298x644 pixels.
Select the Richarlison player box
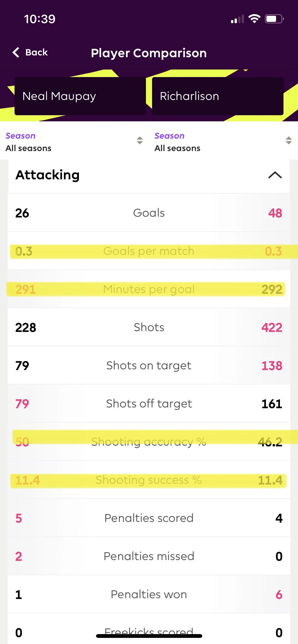(218, 96)
